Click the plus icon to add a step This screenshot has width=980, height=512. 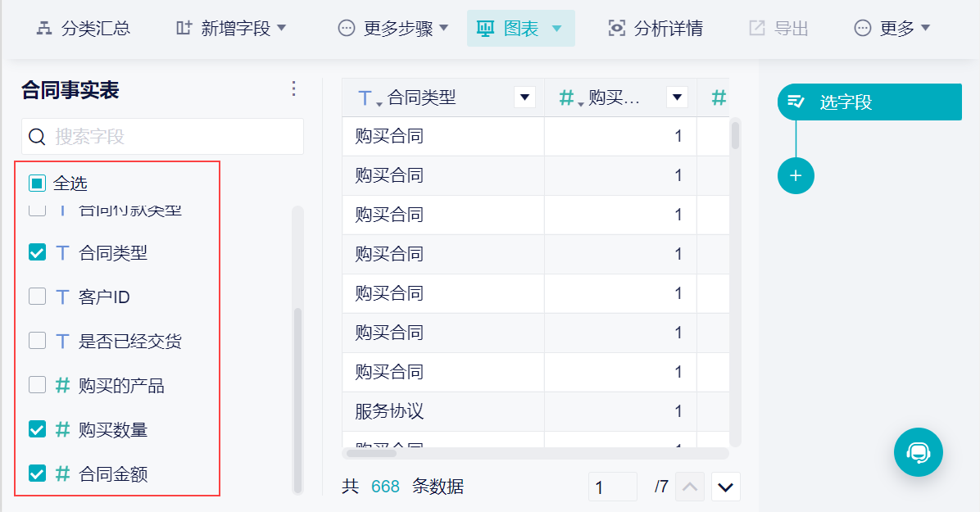796,175
